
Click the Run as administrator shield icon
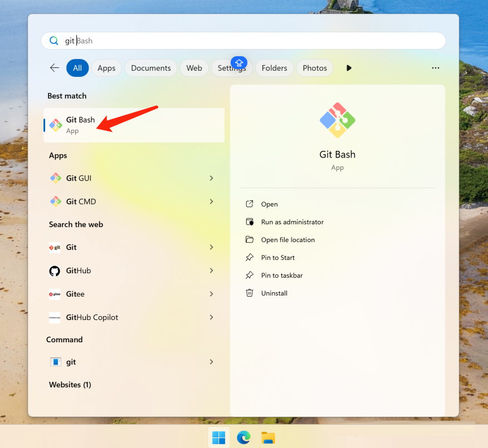click(x=250, y=222)
